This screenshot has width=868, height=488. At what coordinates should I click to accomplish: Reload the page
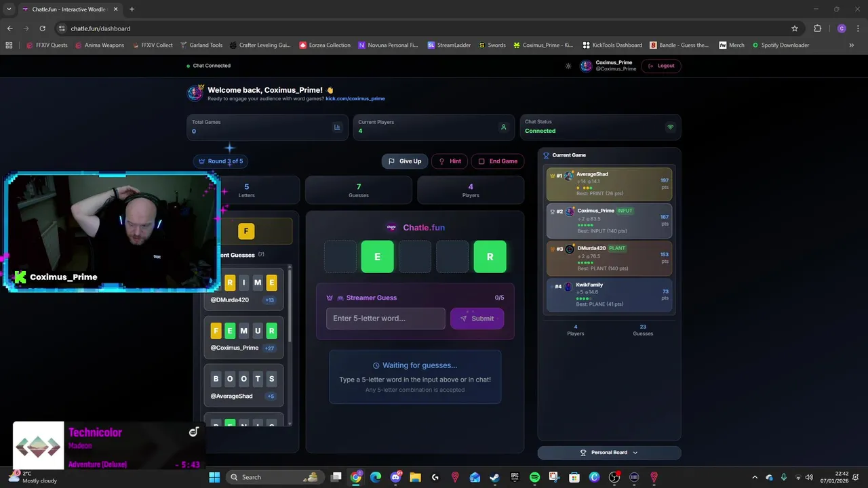pos(42,28)
